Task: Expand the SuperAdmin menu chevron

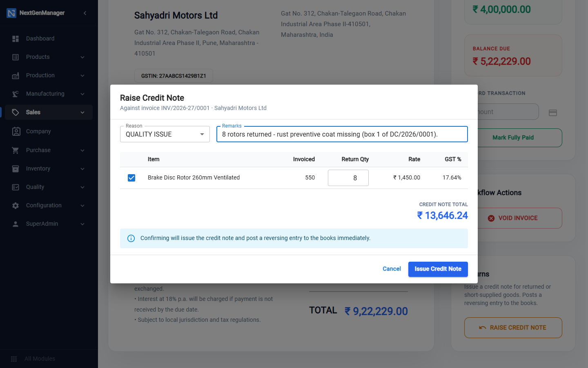Action: click(x=82, y=224)
